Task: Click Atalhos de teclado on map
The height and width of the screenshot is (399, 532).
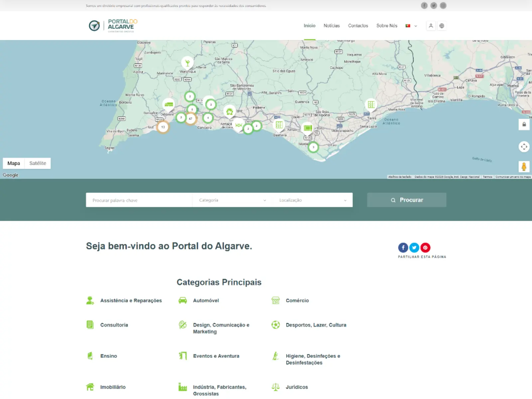Action: pyautogui.click(x=400, y=177)
